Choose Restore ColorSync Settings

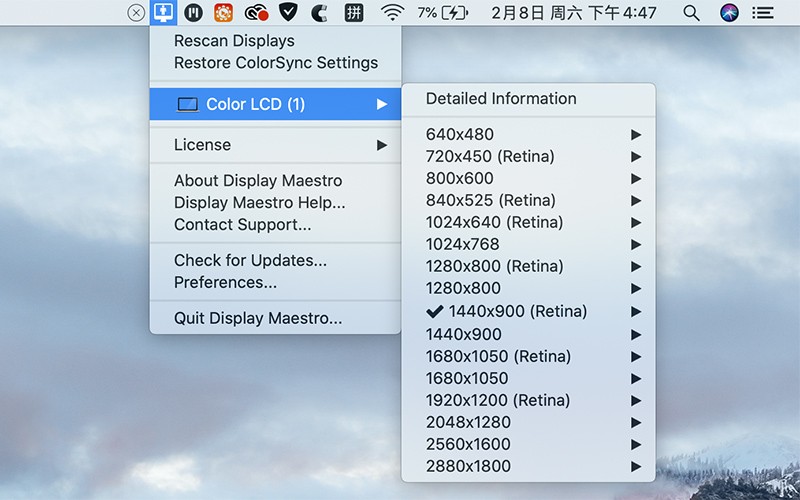[x=276, y=63]
